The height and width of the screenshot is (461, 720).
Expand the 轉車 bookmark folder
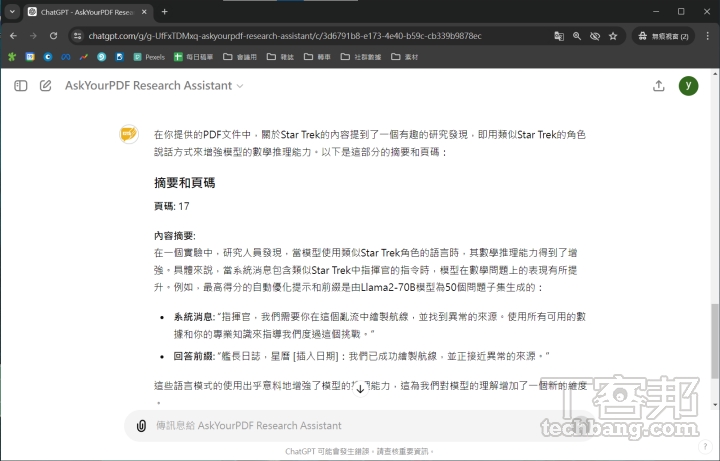pos(317,57)
